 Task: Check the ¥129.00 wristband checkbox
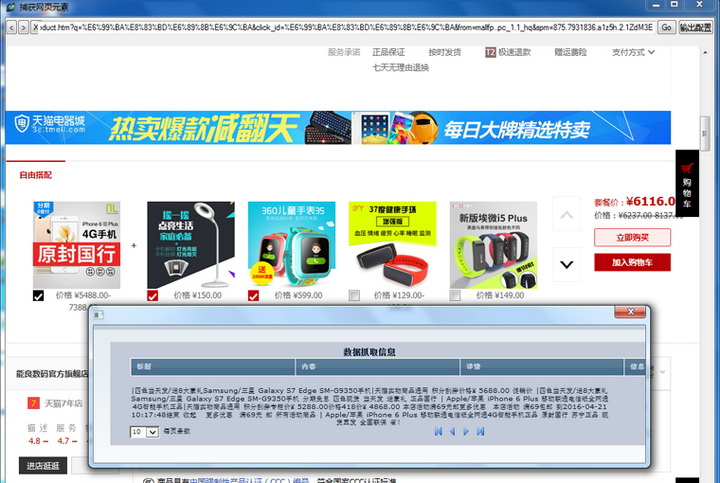pyautogui.click(x=354, y=296)
